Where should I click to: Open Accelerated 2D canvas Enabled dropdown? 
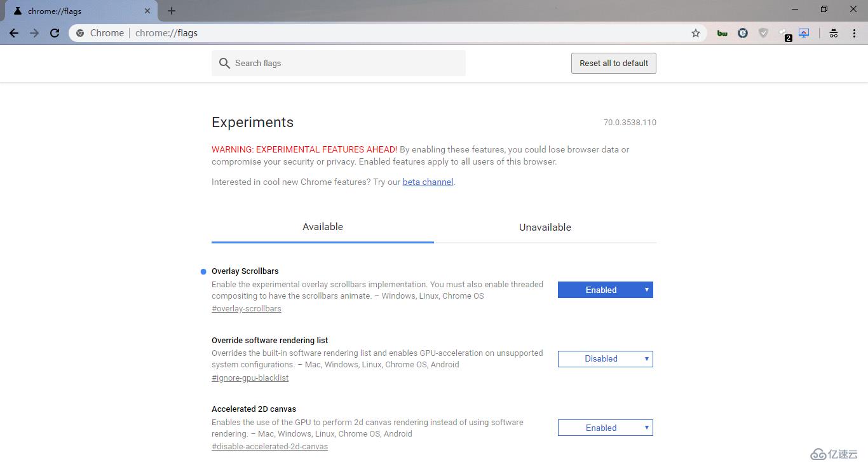(606, 428)
